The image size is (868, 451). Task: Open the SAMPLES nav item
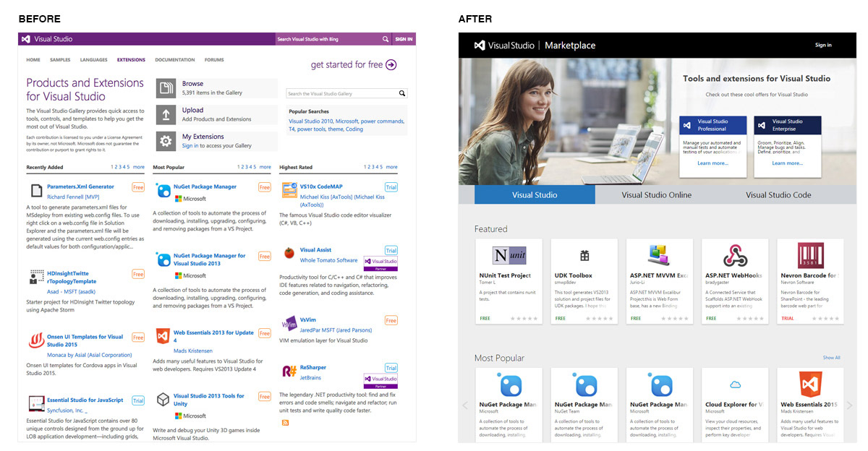pyautogui.click(x=60, y=60)
